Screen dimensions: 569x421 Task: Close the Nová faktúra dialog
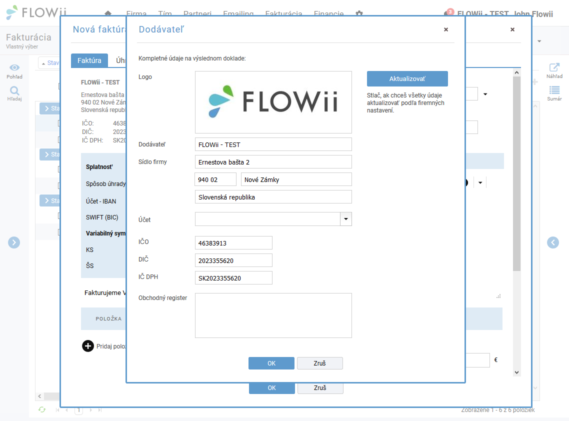tap(512, 29)
